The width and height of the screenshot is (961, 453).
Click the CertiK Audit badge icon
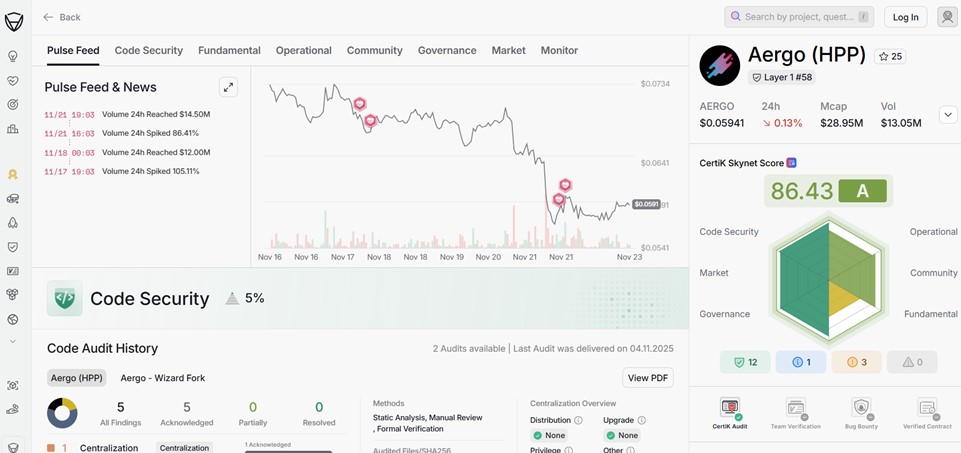coord(731,408)
